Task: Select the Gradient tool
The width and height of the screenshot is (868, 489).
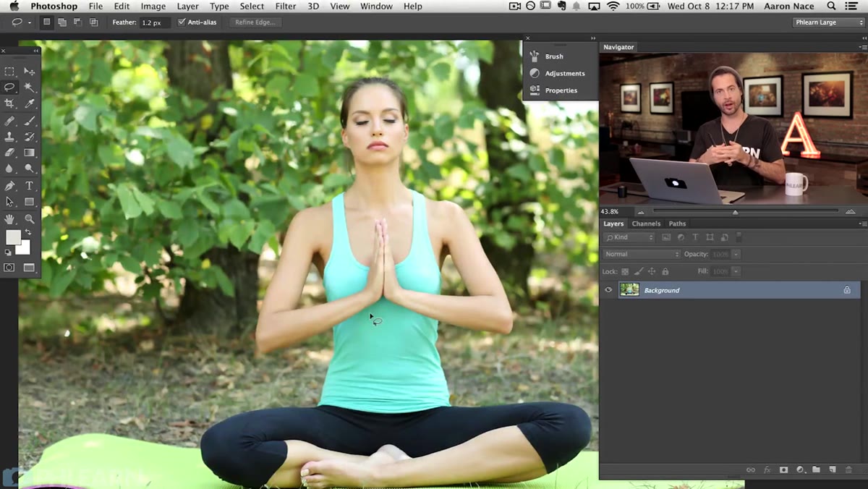Action: [x=30, y=153]
